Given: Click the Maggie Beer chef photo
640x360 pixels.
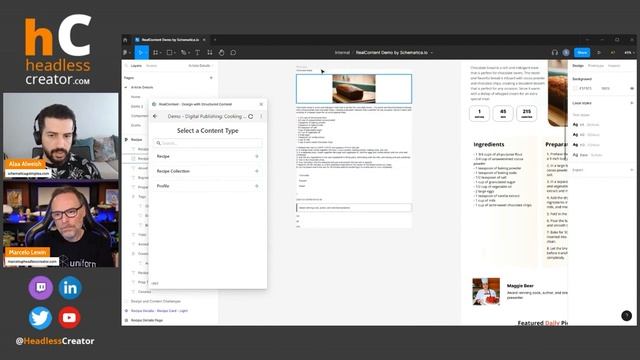Looking at the screenshot, I should tap(486, 291).
